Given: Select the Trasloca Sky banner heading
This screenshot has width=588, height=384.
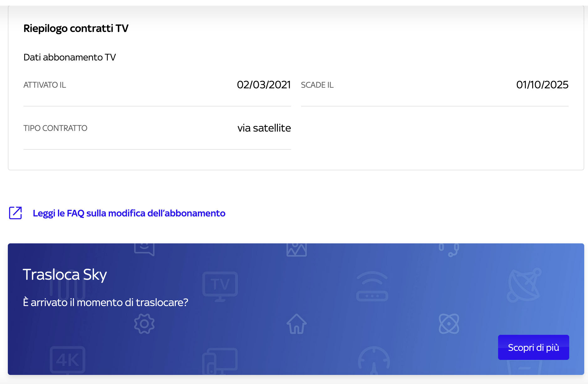Looking at the screenshot, I should [x=65, y=275].
